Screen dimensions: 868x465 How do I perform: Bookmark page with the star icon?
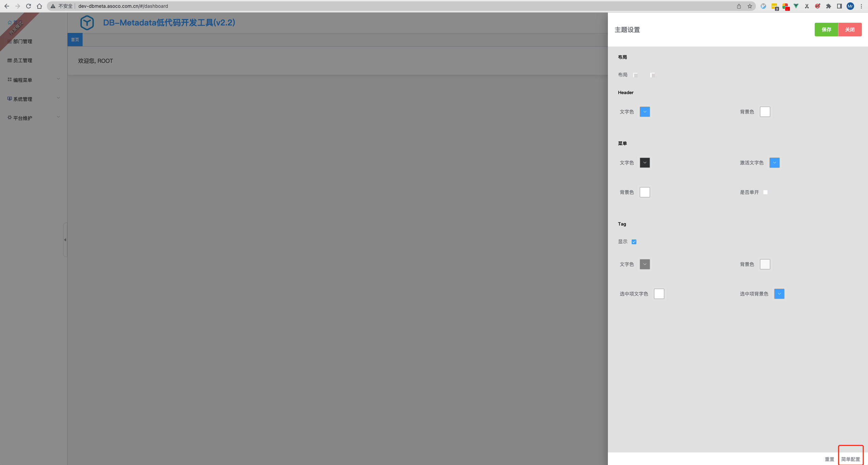[750, 6]
